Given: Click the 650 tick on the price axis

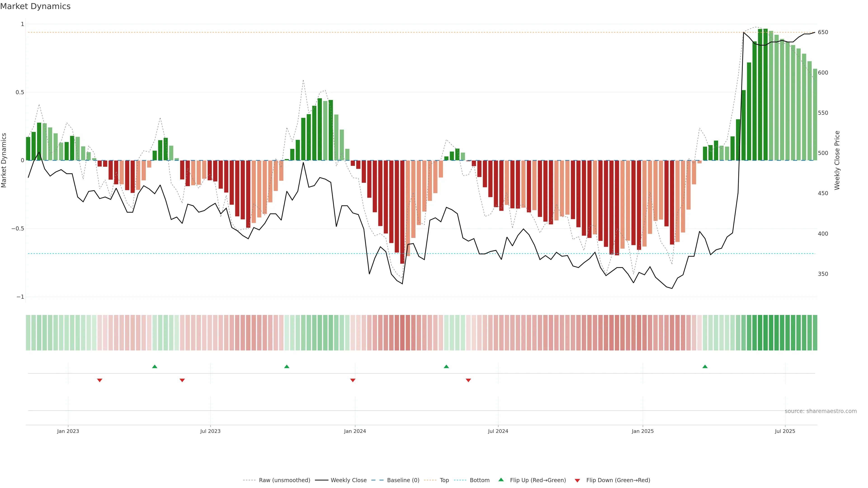Looking at the screenshot, I should [823, 32].
